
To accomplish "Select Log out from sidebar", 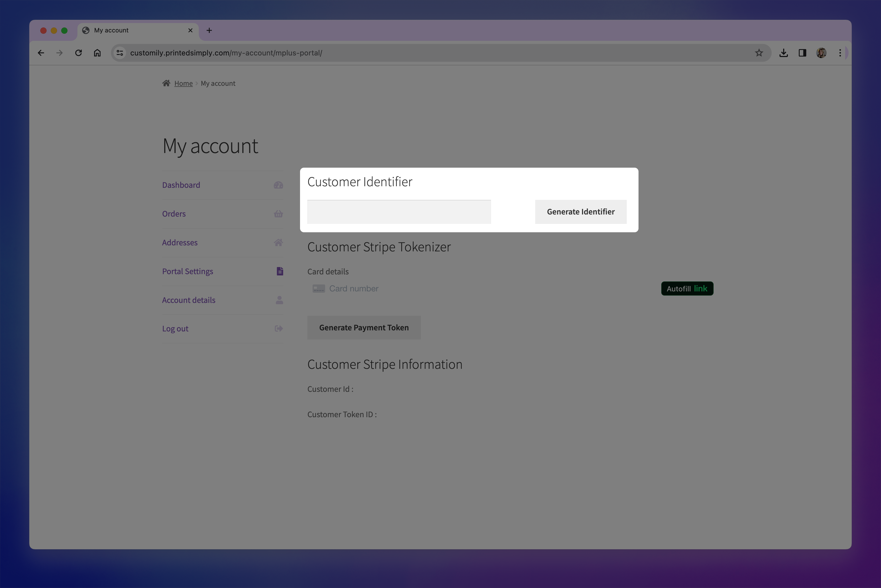I will pos(175,329).
